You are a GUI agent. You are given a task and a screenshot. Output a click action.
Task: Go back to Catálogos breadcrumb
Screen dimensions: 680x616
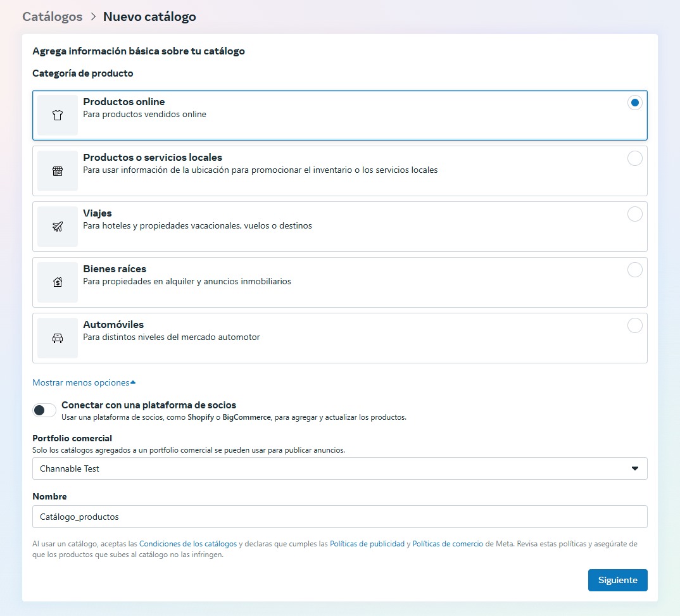coord(53,16)
